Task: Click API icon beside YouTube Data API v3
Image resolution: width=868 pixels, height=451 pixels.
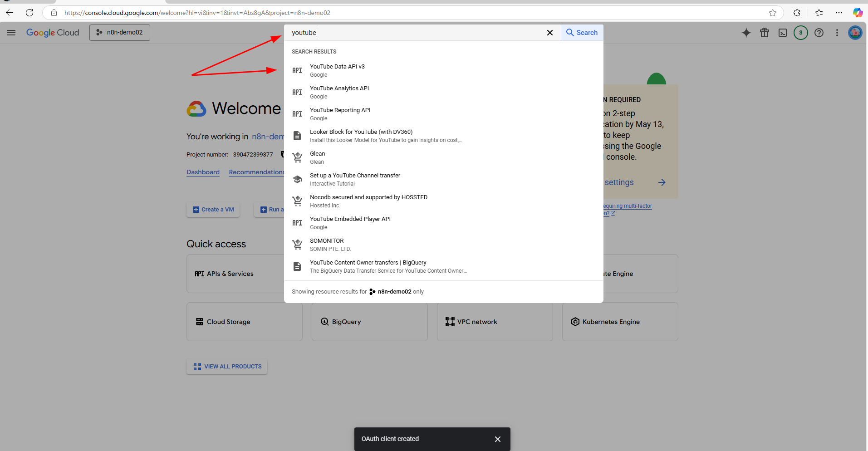Action: (x=297, y=70)
